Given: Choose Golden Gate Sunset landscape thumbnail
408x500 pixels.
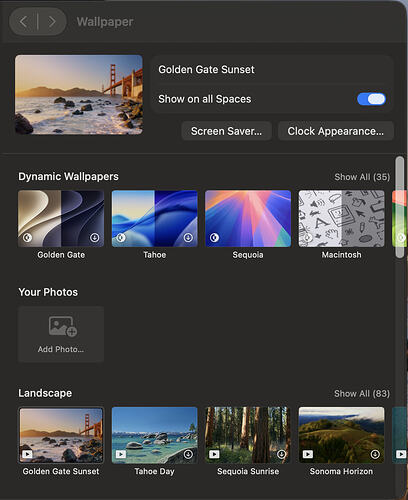Looking at the screenshot, I should (61, 435).
